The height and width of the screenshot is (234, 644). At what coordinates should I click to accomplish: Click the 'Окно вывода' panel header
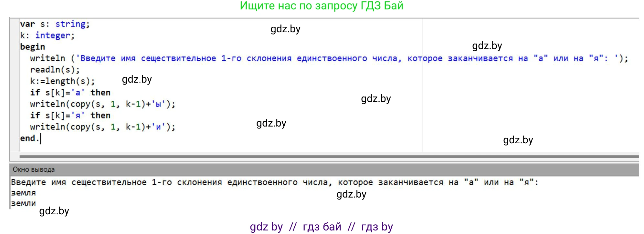point(34,169)
